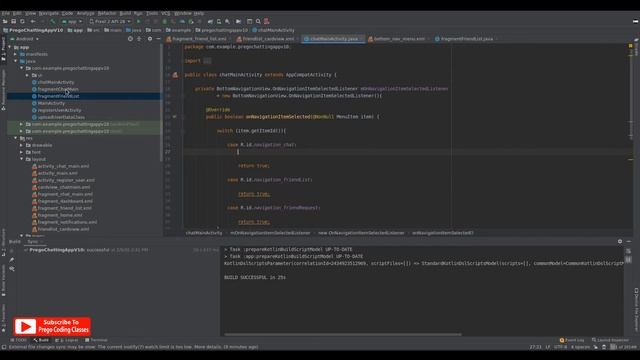Viewport: 640px width, 360px height.
Task: Run the app with green play icon
Action: (138, 21)
